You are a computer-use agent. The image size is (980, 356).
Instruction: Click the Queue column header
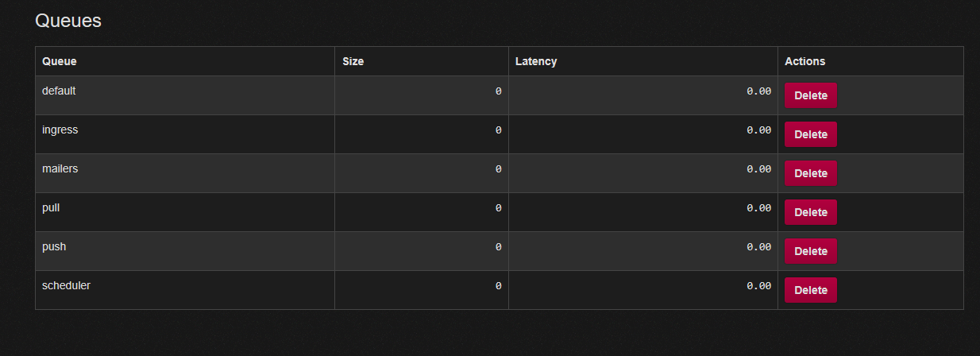pos(59,61)
